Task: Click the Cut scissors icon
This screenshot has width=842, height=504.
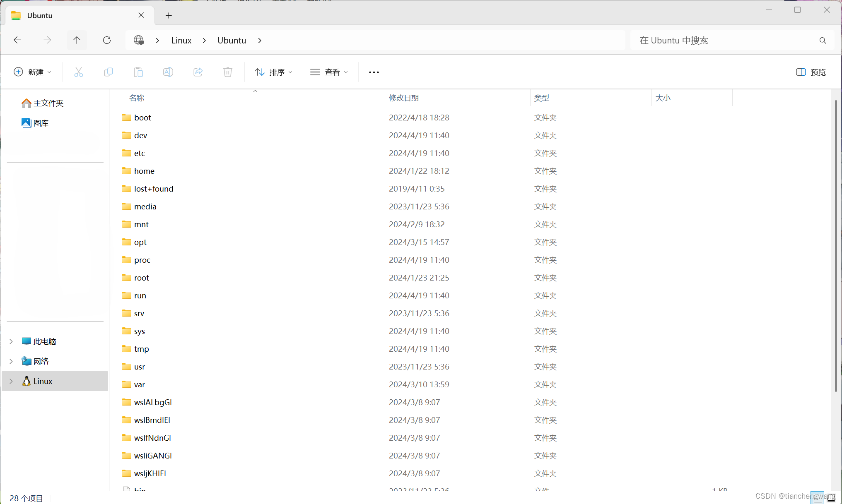Action: click(79, 72)
